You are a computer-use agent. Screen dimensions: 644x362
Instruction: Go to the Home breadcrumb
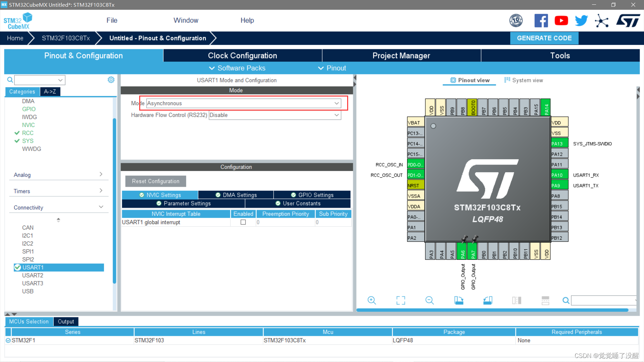point(15,38)
